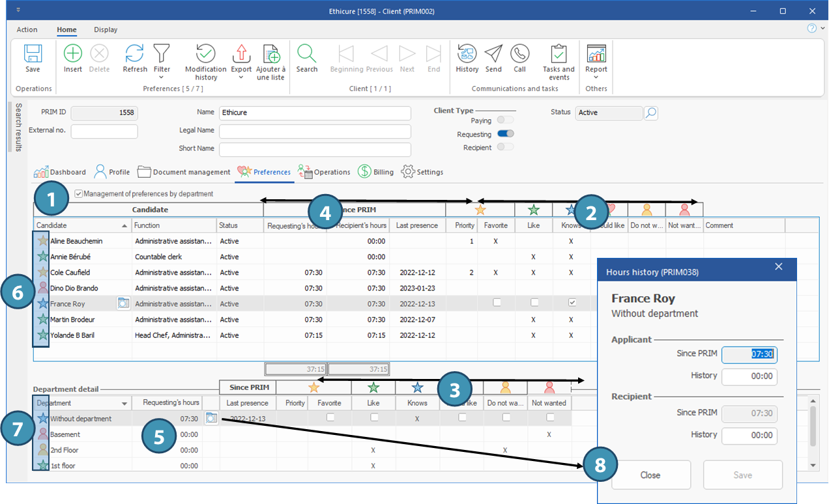Click the Save icon in the ribbon
Screen dimensions: 829x504
coord(33,53)
